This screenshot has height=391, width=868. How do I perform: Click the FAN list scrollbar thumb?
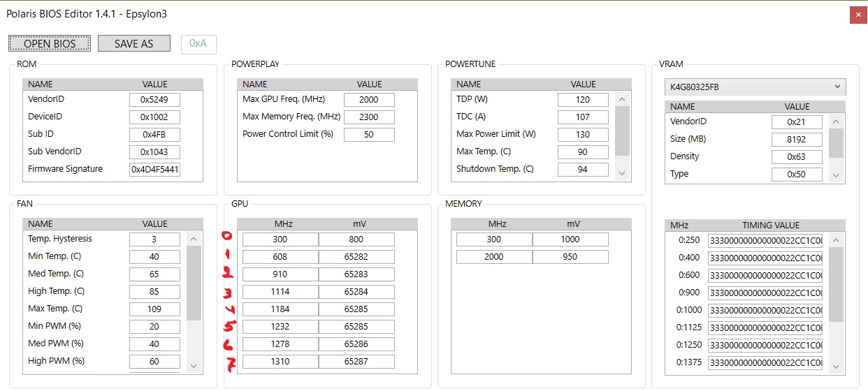194,282
